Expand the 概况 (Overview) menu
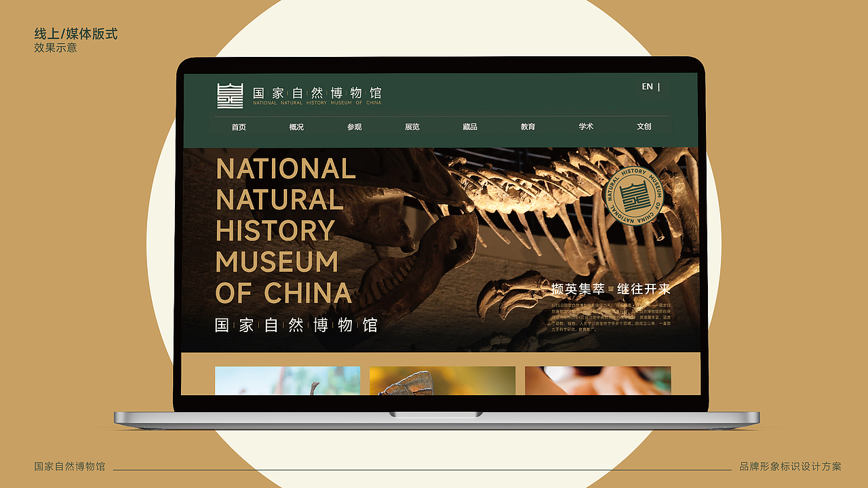 tap(297, 127)
